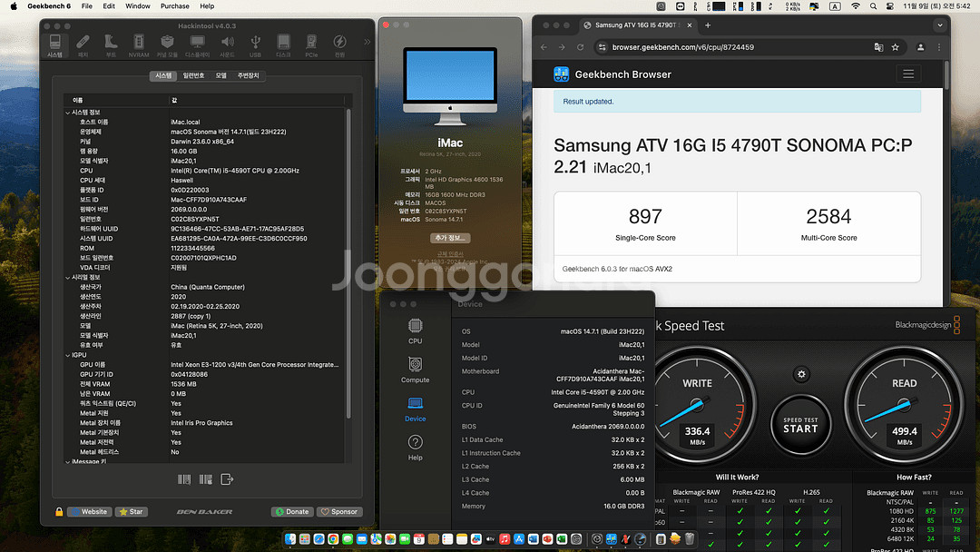Screen dimensions: 980x552
Task: Open the Geekbench Browser hamburger menu
Action: (908, 74)
